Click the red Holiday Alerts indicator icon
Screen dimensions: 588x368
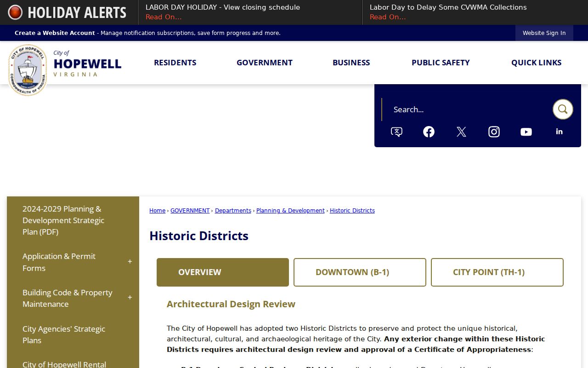click(x=15, y=12)
